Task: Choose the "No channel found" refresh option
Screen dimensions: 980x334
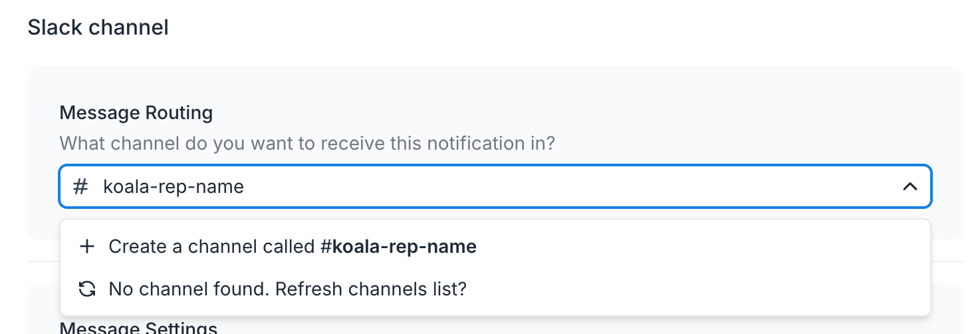Action: click(x=287, y=289)
